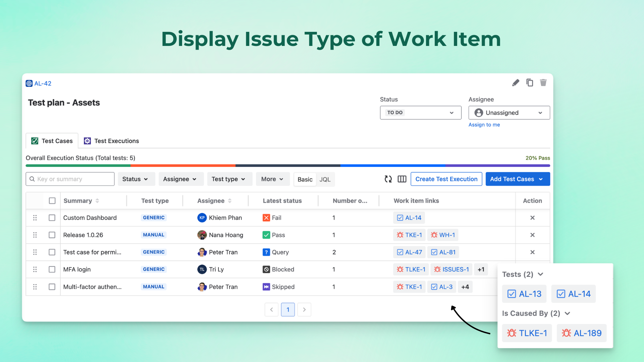Open the column configuration icon
644x362 pixels.
[x=402, y=179]
